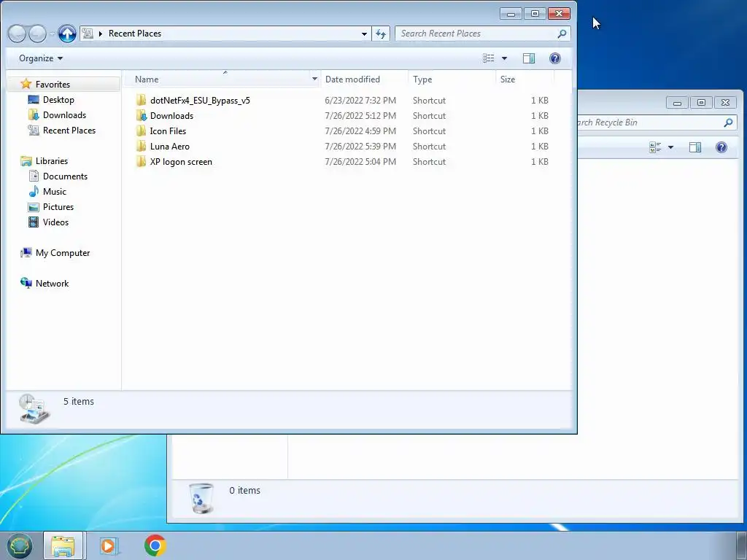Click the Downloads folder icon in sidebar
The width and height of the screenshot is (747, 560).
(x=34, y=114)
